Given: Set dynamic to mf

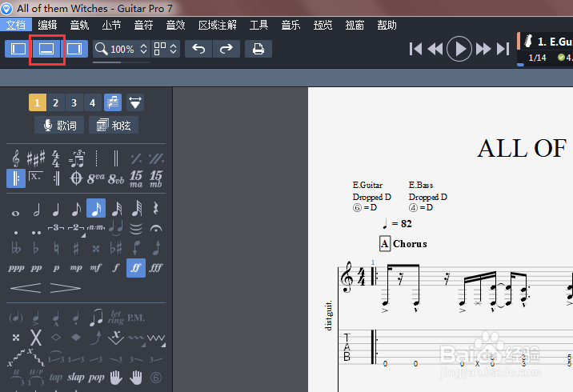Looking at the screenshot, I should [x=96, y=268].
